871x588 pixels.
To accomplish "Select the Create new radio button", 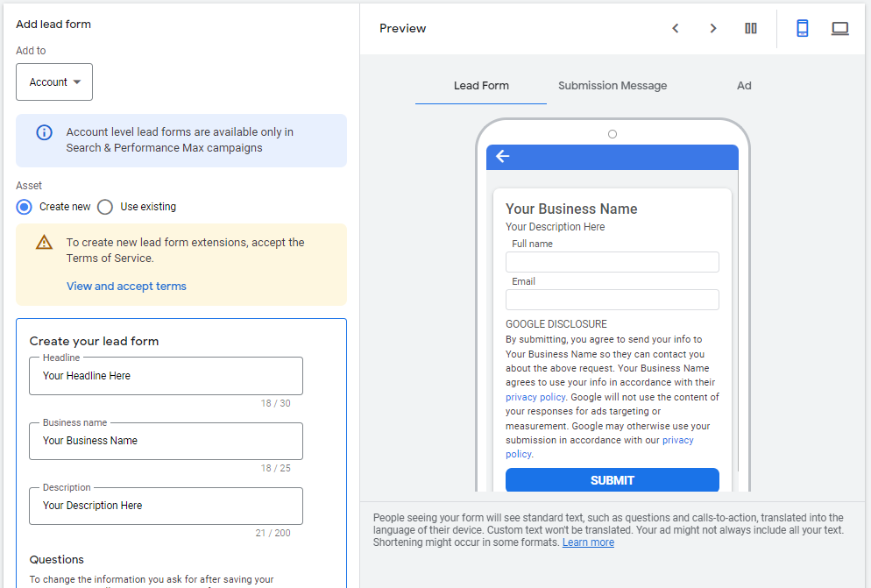I will [x=25, y=207].
